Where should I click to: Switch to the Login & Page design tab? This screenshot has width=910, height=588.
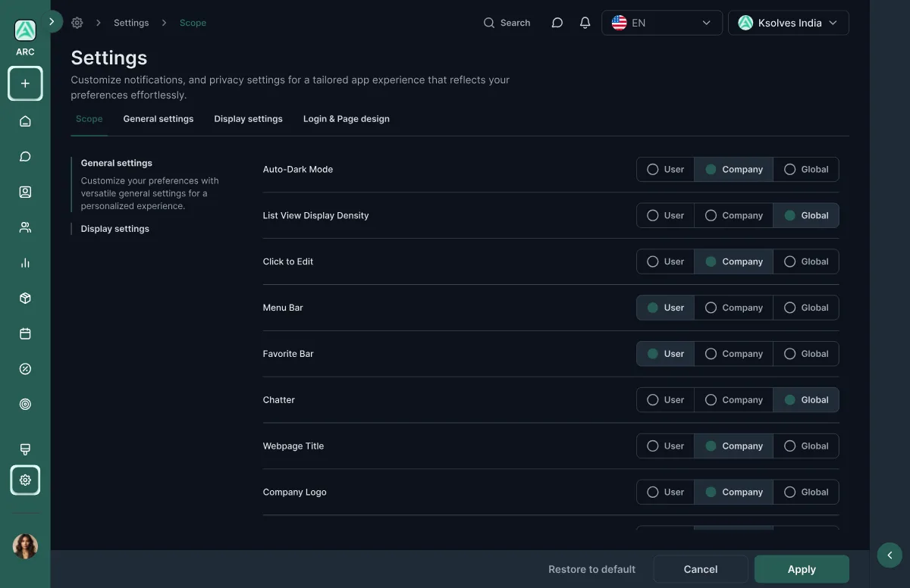pos(347,119)
